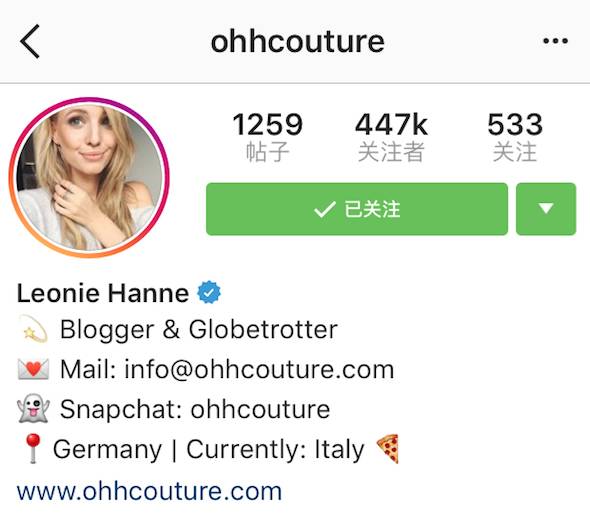Tap the red location pin emoji
The image size is (590, 521).
pos(33,448)
